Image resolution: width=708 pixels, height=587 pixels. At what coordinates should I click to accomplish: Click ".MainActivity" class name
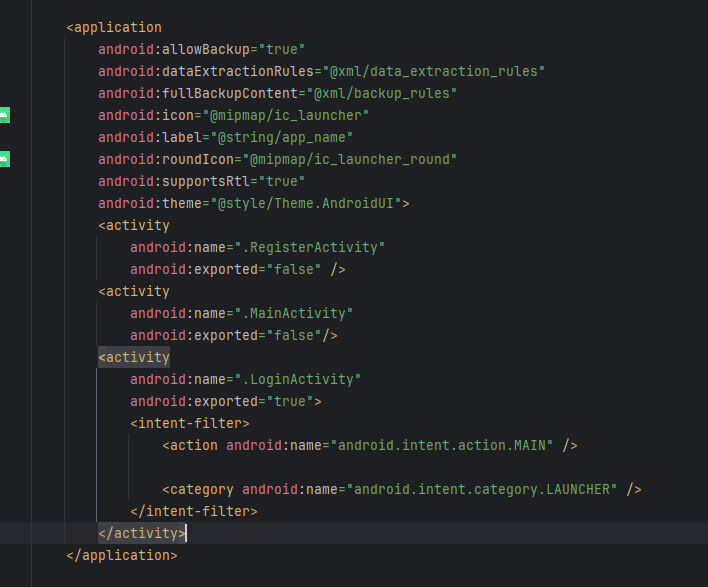click(293, 313)
